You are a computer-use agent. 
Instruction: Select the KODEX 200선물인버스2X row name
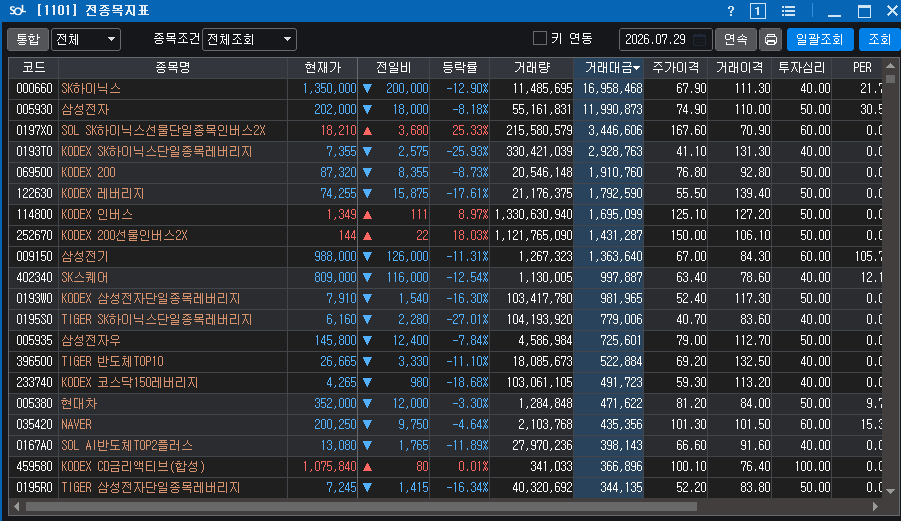click(x=124, y=236)
